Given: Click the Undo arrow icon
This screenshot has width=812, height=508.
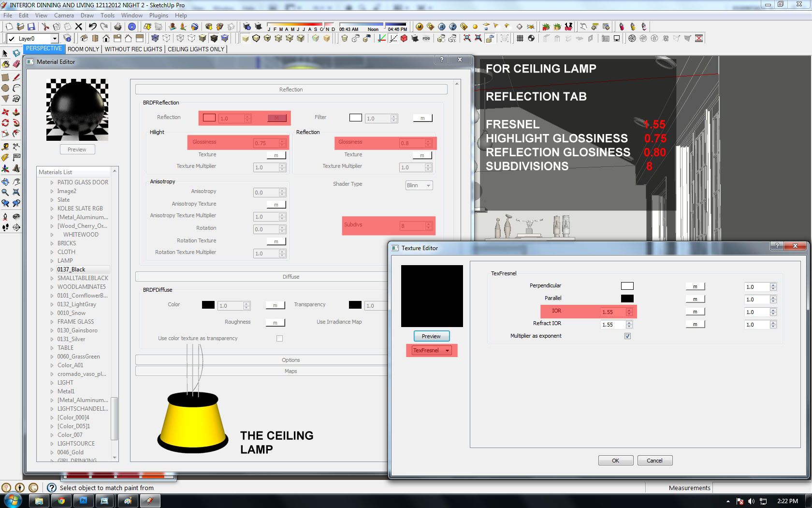Looking at the screenshot, I should coord(92,27).
